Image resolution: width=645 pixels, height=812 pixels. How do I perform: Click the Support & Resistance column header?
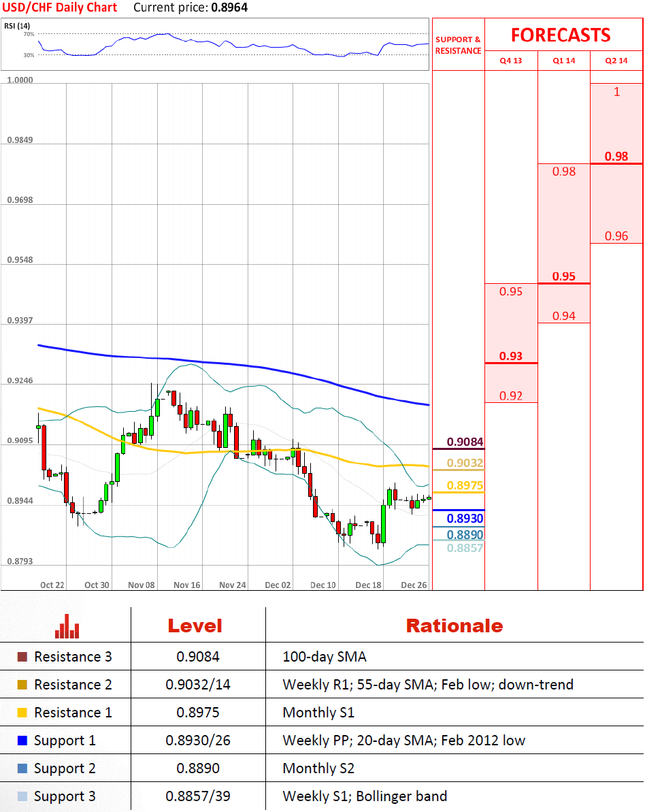458,45
